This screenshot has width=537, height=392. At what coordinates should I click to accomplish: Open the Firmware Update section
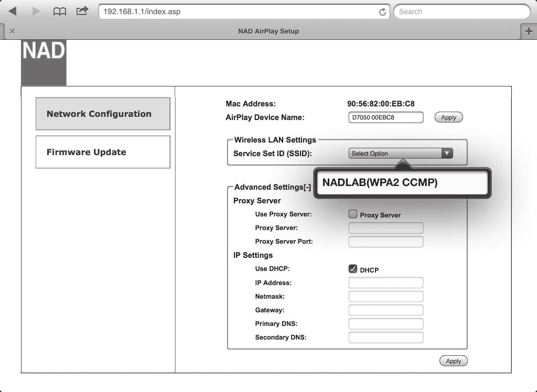click(x=103, y=152)
